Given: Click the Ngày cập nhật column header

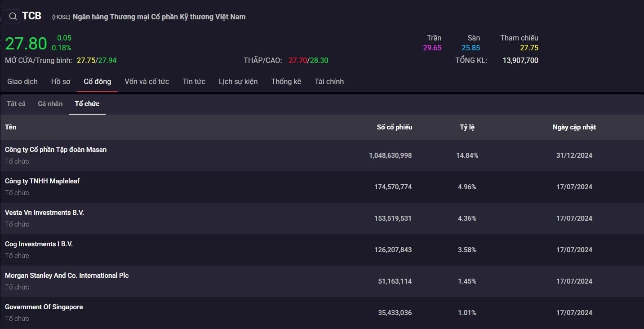Looking at the screenshot, I should tap(574, 127).
